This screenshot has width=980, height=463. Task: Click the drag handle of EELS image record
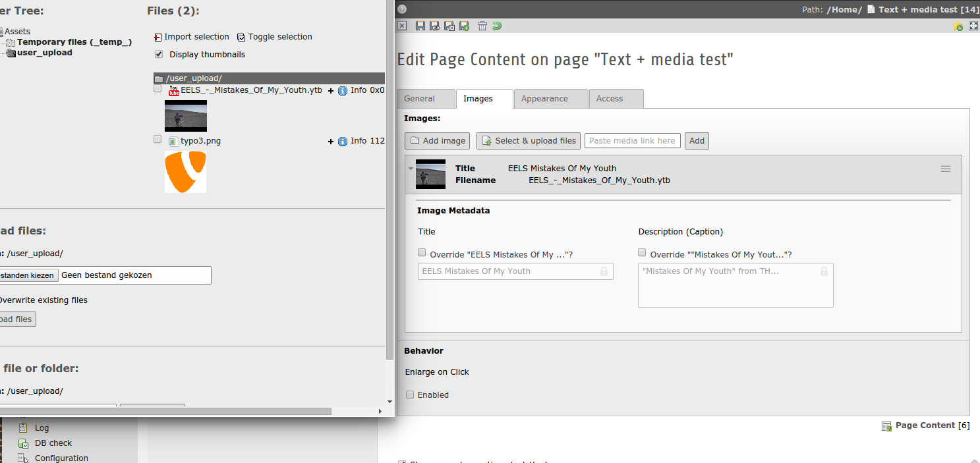(x=946, y=169)
